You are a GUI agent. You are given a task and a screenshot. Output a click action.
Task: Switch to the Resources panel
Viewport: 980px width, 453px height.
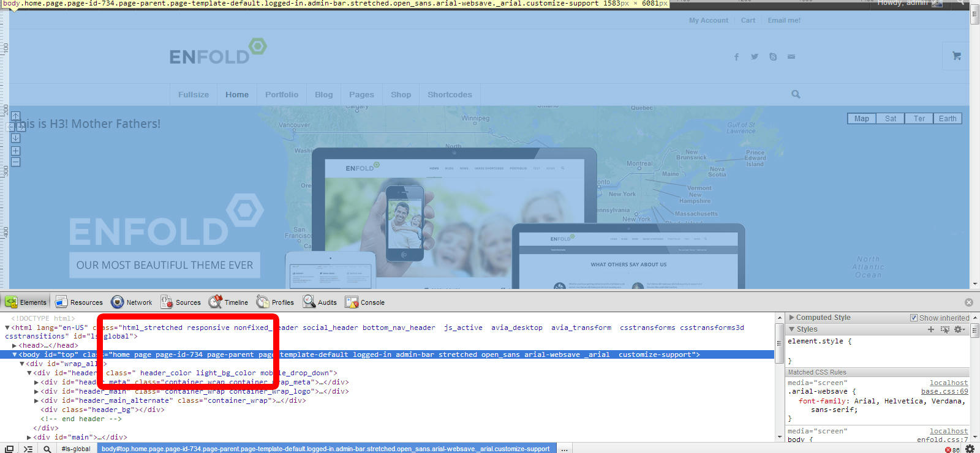(79, 302)
